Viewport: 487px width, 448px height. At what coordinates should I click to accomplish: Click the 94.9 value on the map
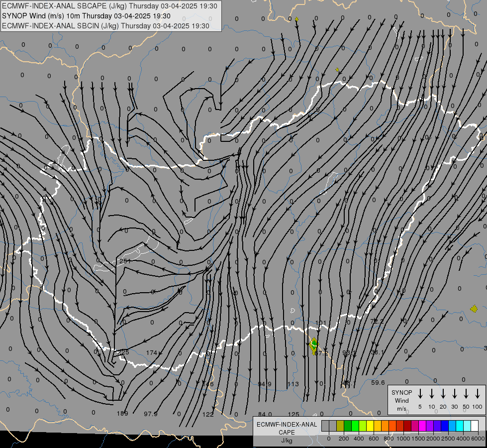pyautogui.click(x=265, y=384)
